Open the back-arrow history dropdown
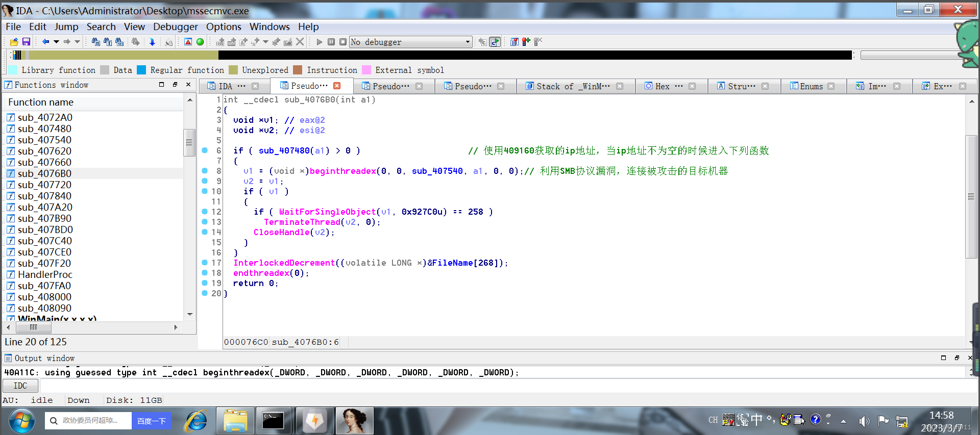980x435 pixels. click(56, 42)
